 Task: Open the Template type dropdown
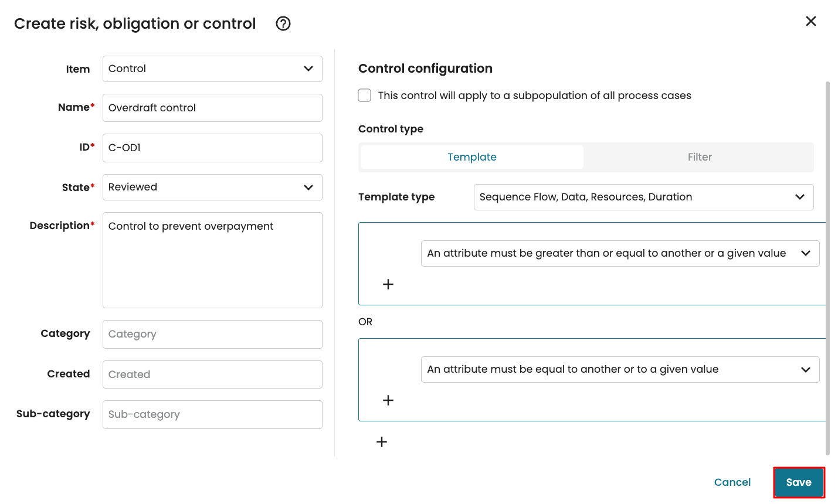[643, 197]
